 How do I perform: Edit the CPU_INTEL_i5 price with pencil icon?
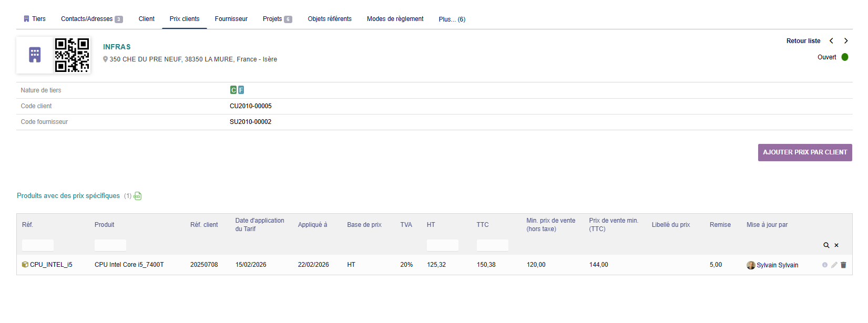tap(834, 265)
